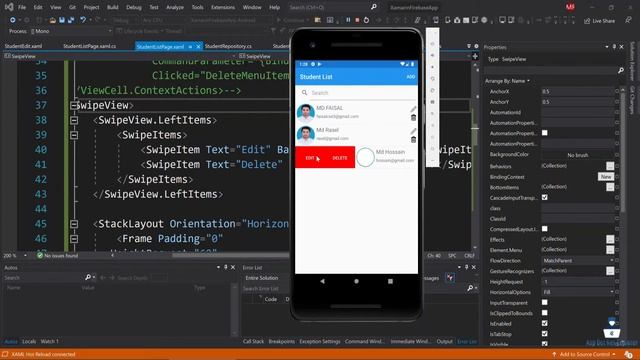Click the New button for BindingContext
The image size is (640, 360).
[x=606, y=177]
